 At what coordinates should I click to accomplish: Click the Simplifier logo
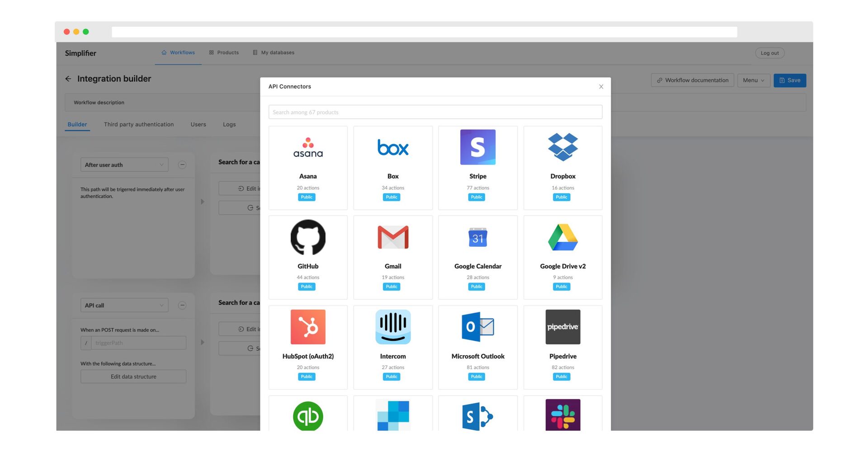(80, 53)
